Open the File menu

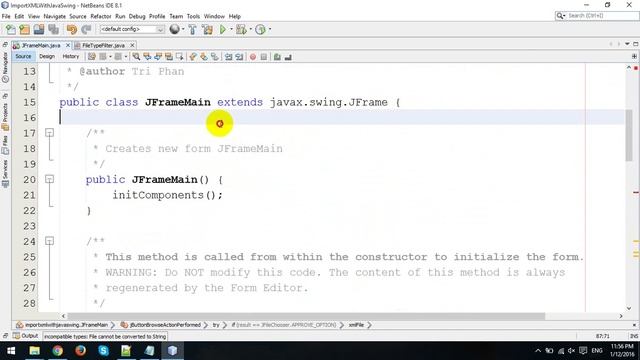(x=6, y=16)
